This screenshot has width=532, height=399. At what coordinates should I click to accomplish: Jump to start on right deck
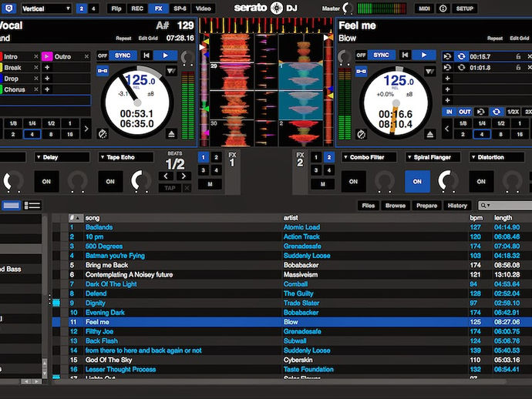(405, 55)
